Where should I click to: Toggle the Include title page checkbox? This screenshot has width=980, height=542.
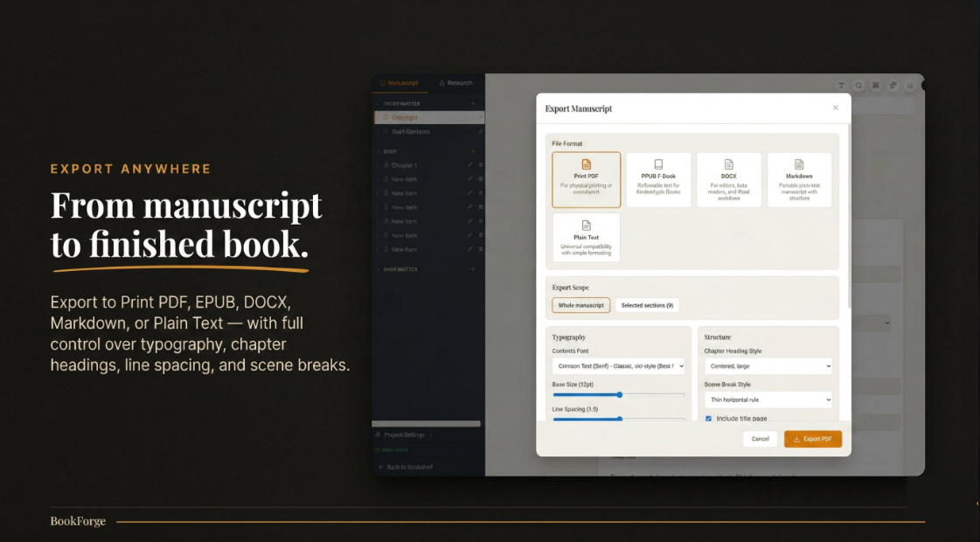708,419
